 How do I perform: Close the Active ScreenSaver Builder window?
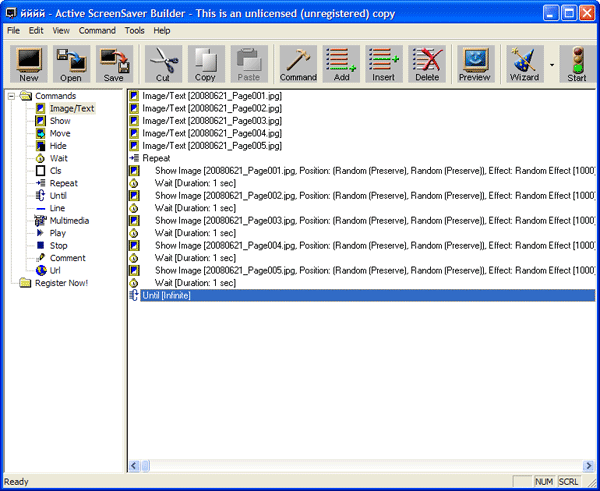[587, 13]
